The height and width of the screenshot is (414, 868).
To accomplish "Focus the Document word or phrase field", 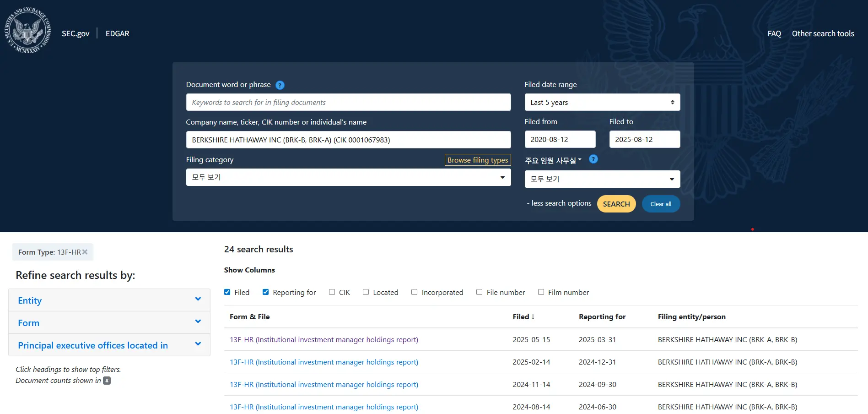I will pyautogui.click(x=348, y=102).
